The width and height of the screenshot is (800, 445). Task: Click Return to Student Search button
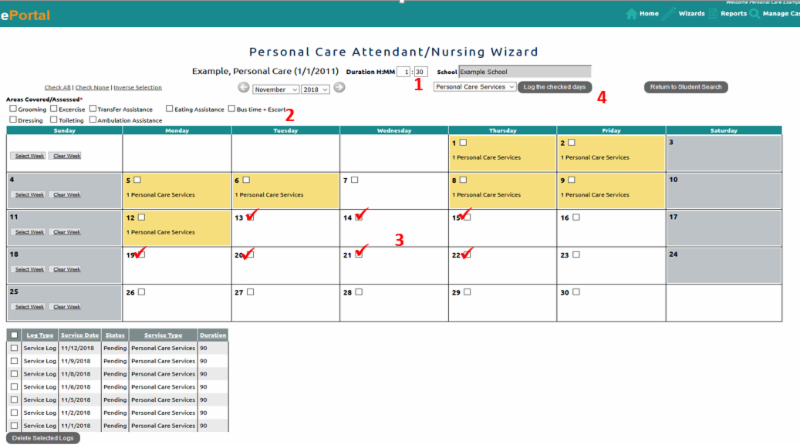(x=686, y=88)
